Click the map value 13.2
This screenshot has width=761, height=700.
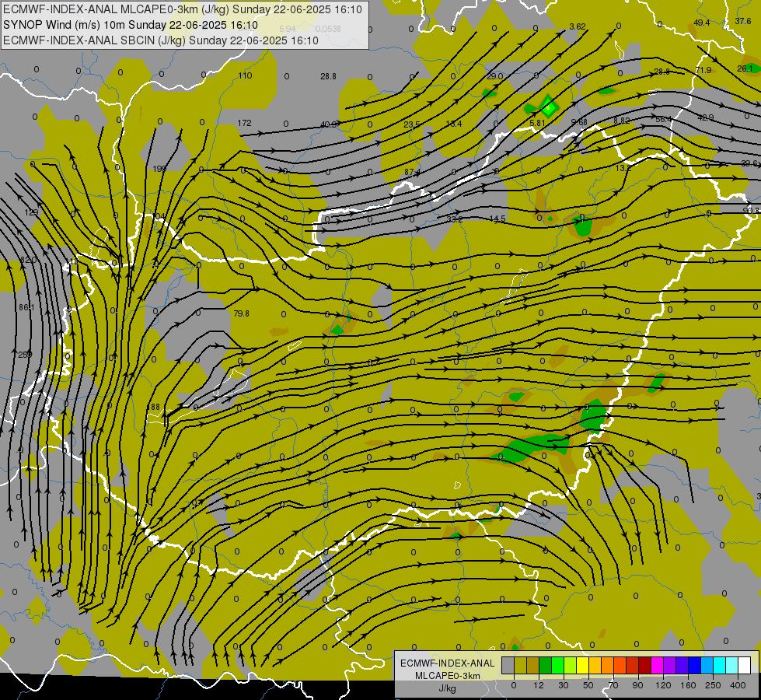623,168
